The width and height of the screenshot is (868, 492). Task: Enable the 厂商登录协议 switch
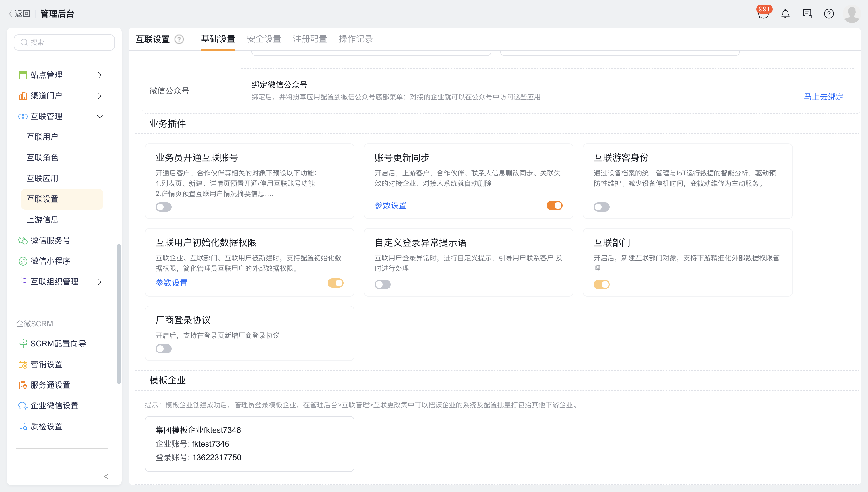click(164, 348)
